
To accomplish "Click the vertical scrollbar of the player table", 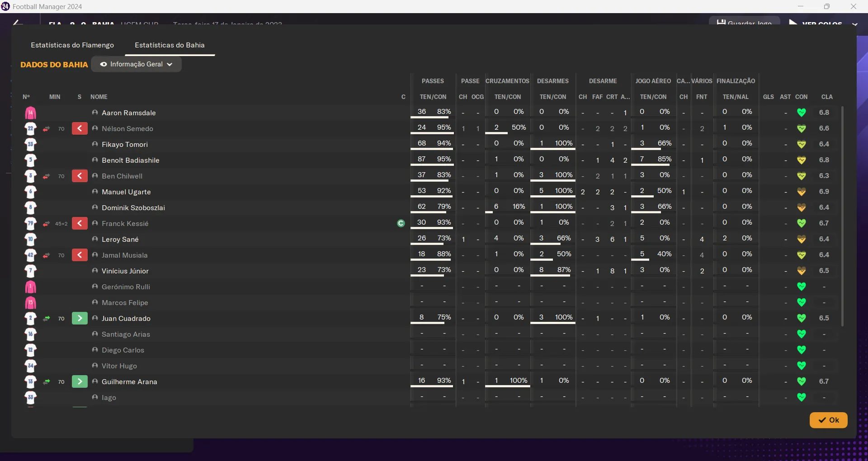I will pyautogui.click(x=842, y=216).
